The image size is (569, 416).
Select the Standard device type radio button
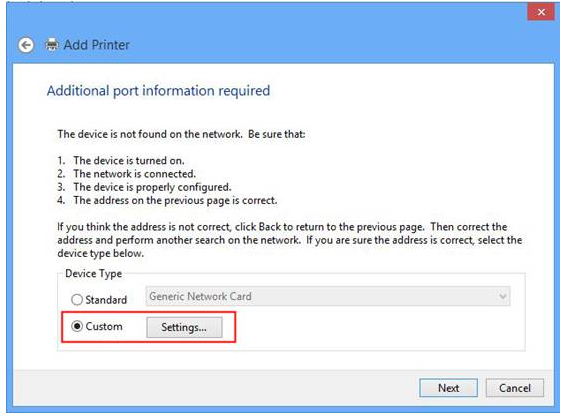[x=77, y=300]
